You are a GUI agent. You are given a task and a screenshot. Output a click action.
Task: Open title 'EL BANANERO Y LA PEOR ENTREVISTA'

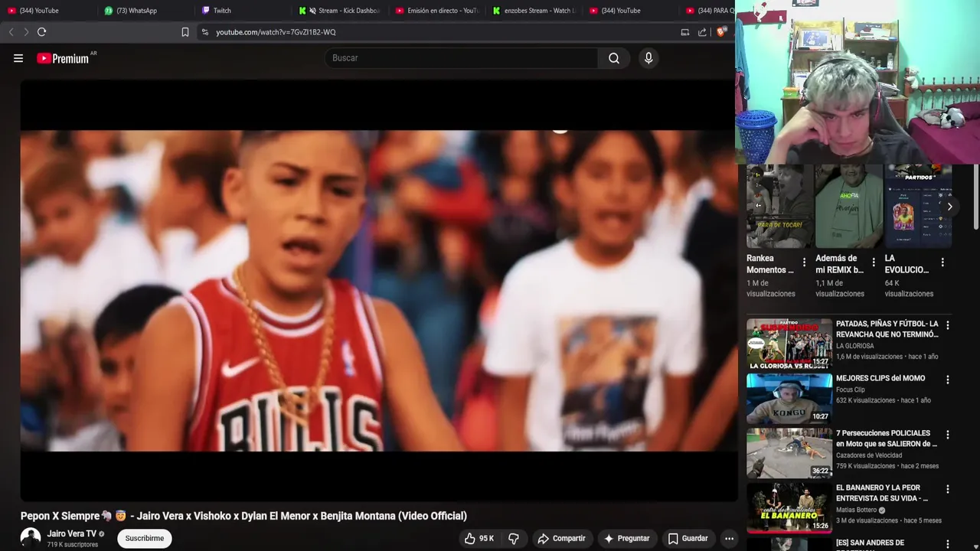click(882, 493)
